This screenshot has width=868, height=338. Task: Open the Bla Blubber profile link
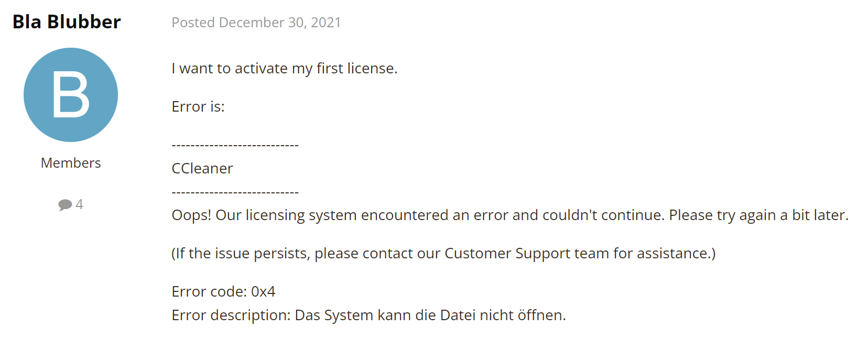click(67, 22)
